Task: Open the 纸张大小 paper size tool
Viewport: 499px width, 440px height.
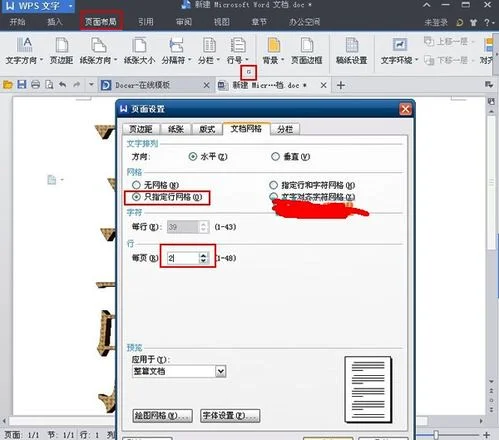Action: click(x=139, y=51)
